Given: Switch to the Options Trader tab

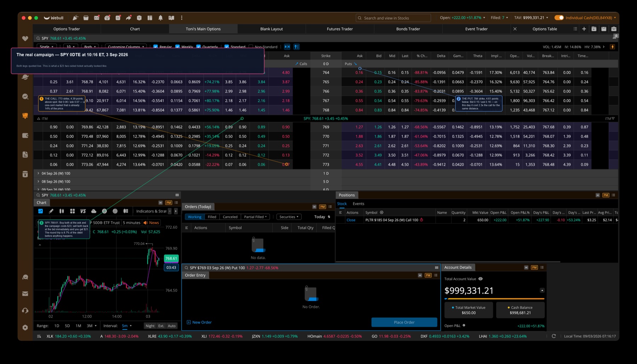Looking at the screenshot, I should coord(67,29).
